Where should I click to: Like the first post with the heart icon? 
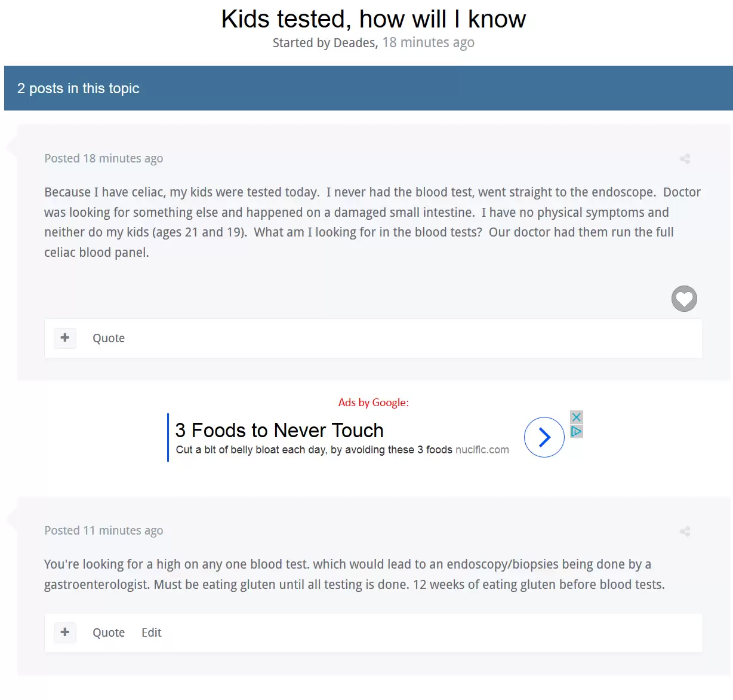[x=684, y=299]
